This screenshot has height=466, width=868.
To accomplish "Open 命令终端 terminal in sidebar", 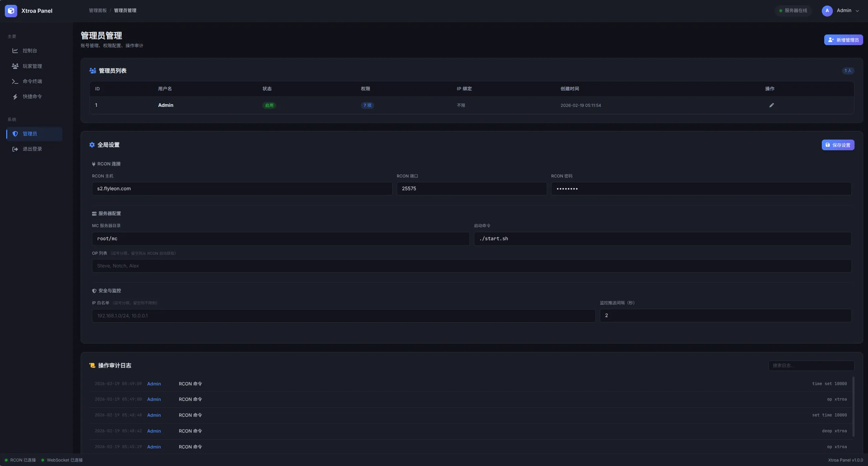I will [32, 81].
